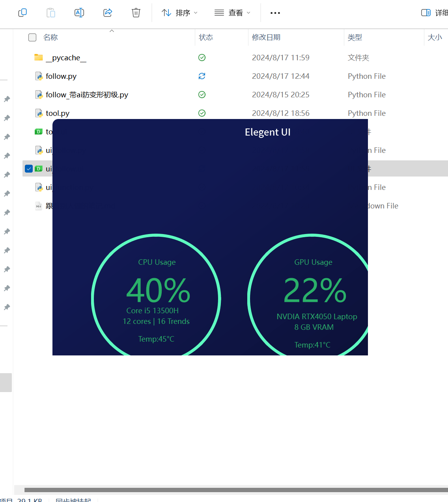Click the follow.py file icon
Screen dimensions: 448x502
pyautogui.click(x=39, y=76)
